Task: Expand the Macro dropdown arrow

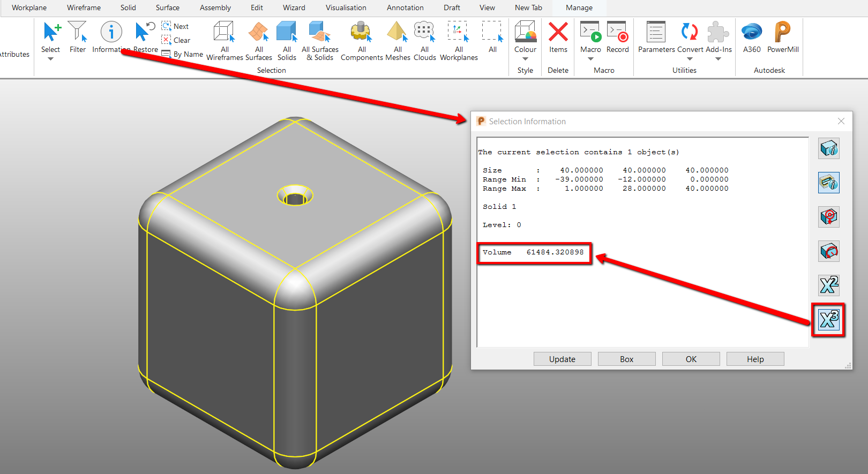Action: (x=590, y=59)
